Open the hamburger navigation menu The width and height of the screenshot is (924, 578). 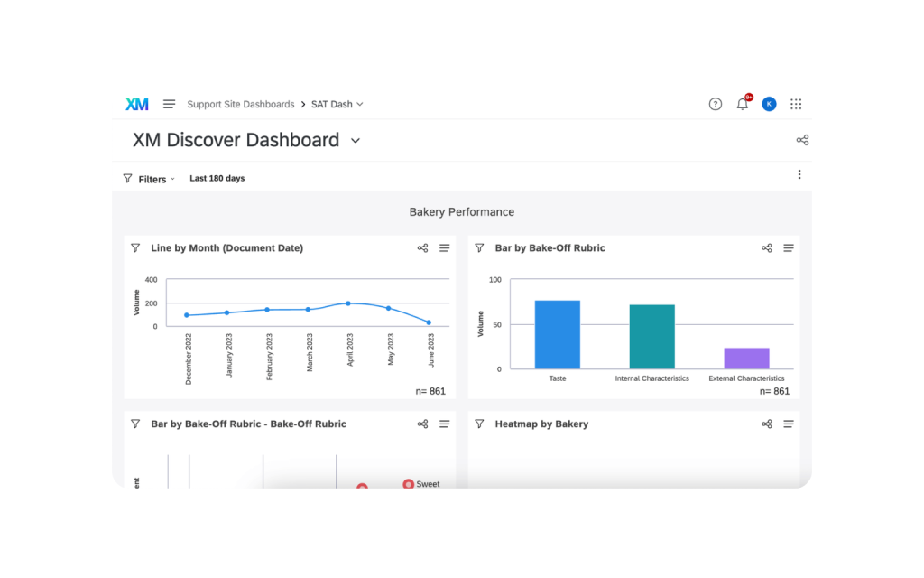pyautogui.click(x=169, y=104)
